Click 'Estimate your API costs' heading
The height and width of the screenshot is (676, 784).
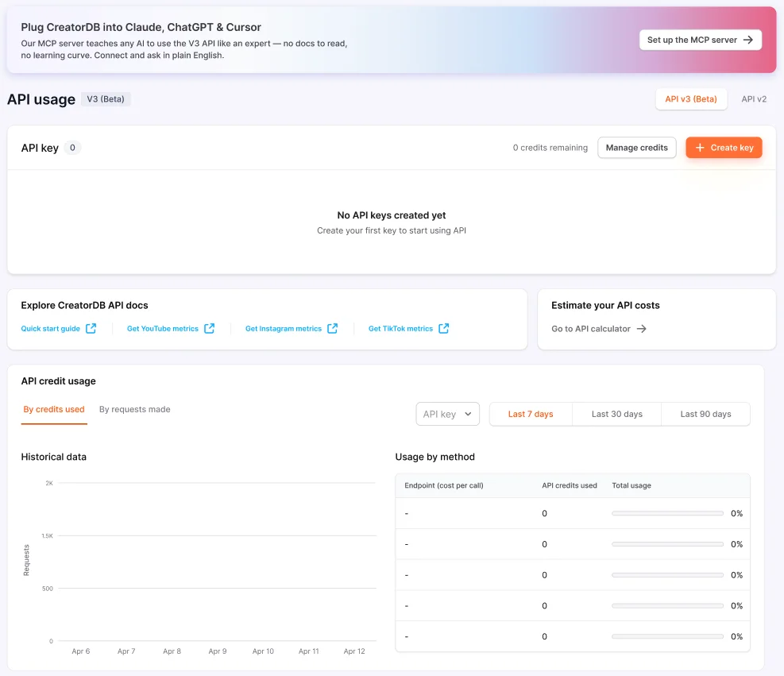(605, 306)
